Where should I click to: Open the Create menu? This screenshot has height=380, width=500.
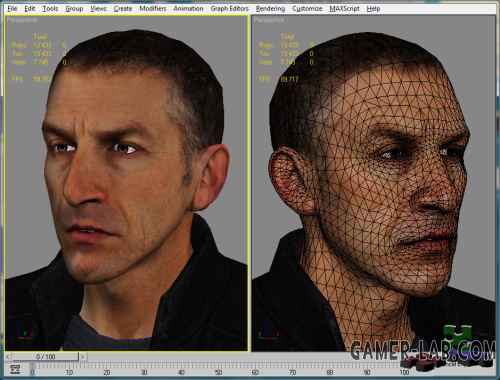click(x=123, y=8)
